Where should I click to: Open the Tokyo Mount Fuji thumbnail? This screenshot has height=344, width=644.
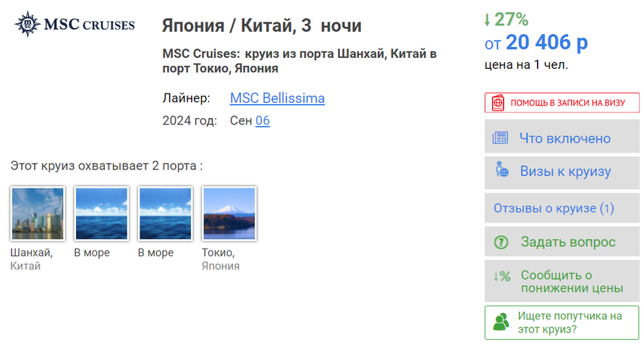coord(229,214)
